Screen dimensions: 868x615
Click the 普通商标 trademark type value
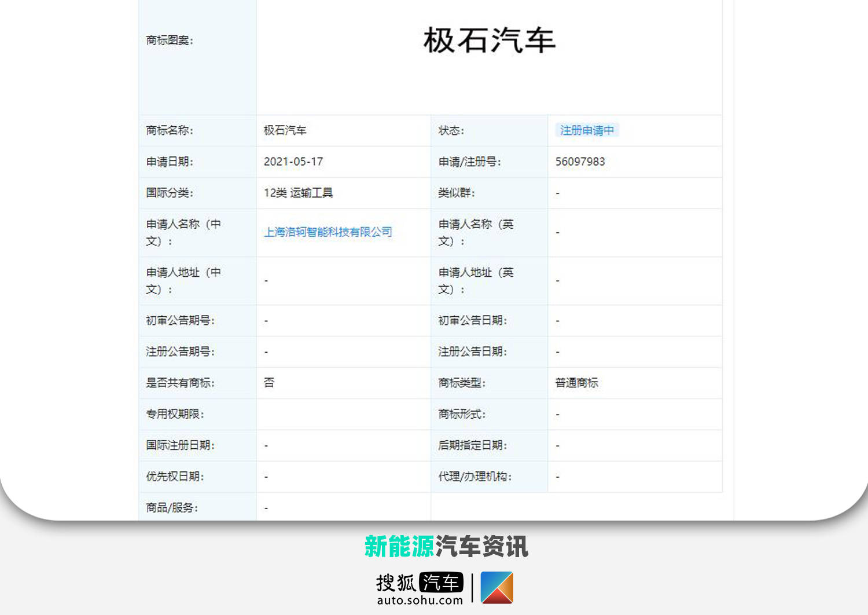click(576, 383)
